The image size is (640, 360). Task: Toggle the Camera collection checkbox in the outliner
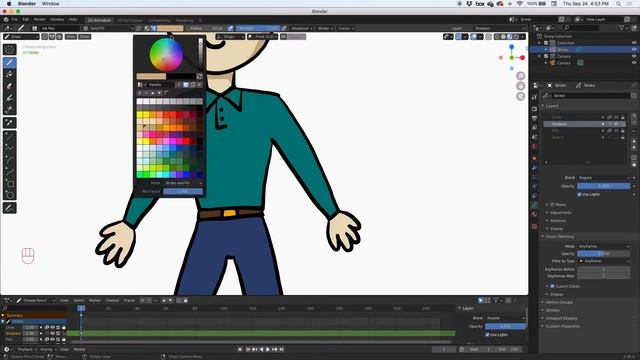[x=546, y=56]
